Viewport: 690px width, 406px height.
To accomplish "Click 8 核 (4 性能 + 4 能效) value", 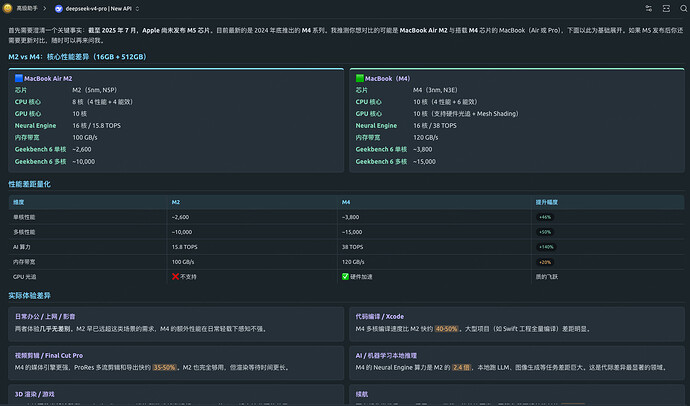I will 103,102.
